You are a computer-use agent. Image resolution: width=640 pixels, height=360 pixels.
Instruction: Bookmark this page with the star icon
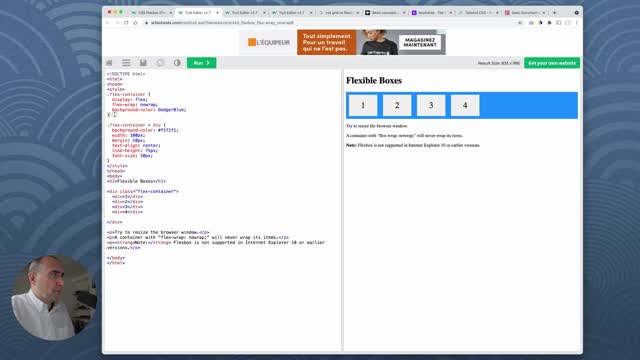point(520,23)
